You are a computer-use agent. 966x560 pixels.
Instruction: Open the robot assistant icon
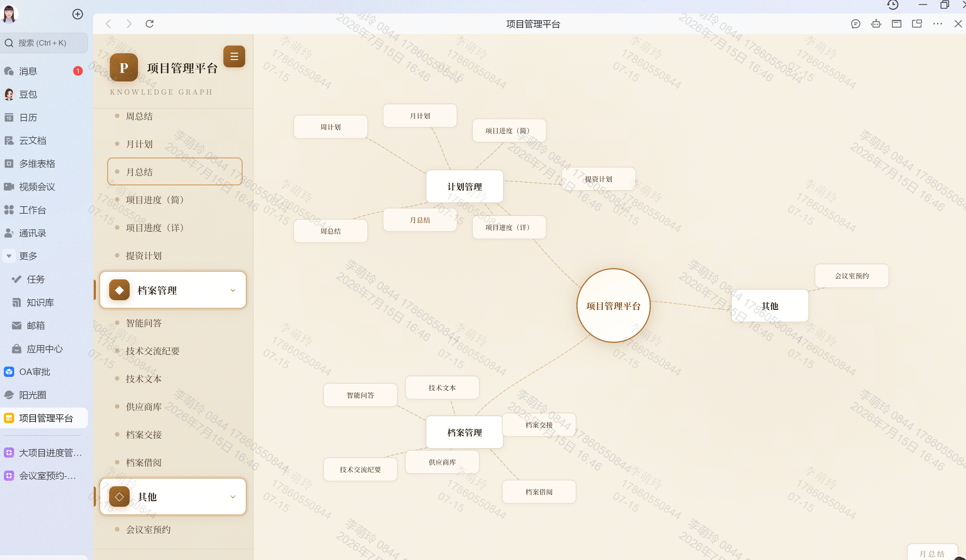click(876, 24)
